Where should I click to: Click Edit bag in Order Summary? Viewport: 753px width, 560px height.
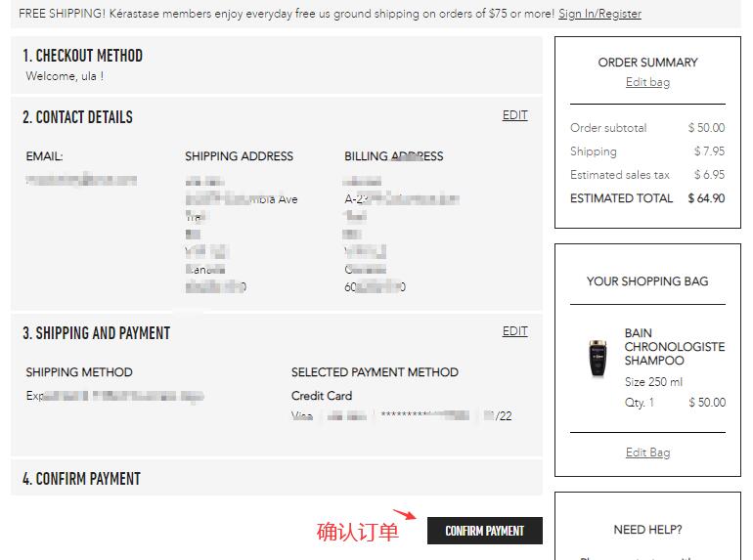[x=647, y=82]
